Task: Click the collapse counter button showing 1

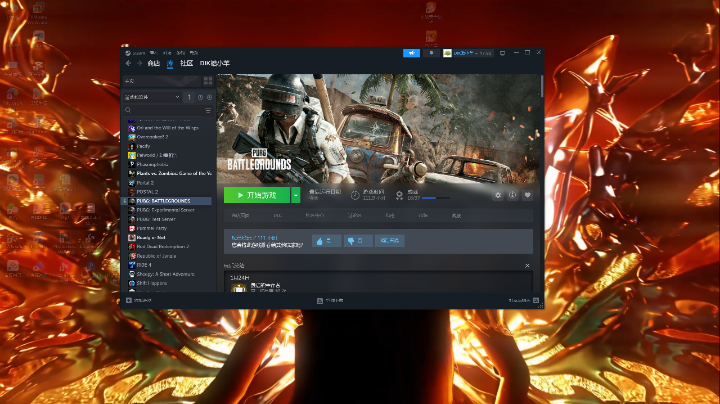Action: pyautogui.click(x=189, y=97)
